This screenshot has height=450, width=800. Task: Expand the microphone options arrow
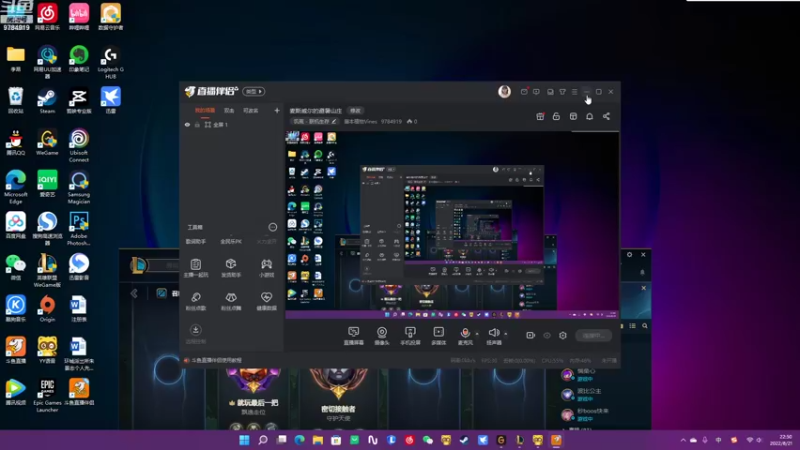[x=477, y=334]
